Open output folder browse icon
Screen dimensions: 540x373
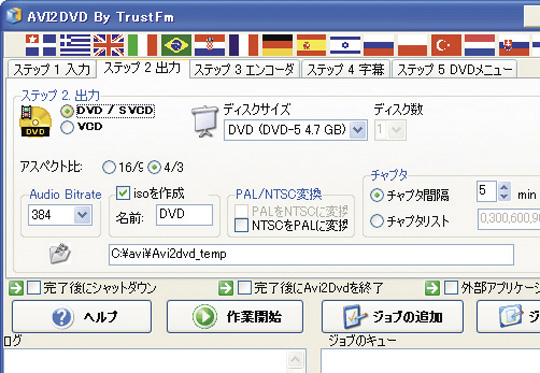point(60,254)
